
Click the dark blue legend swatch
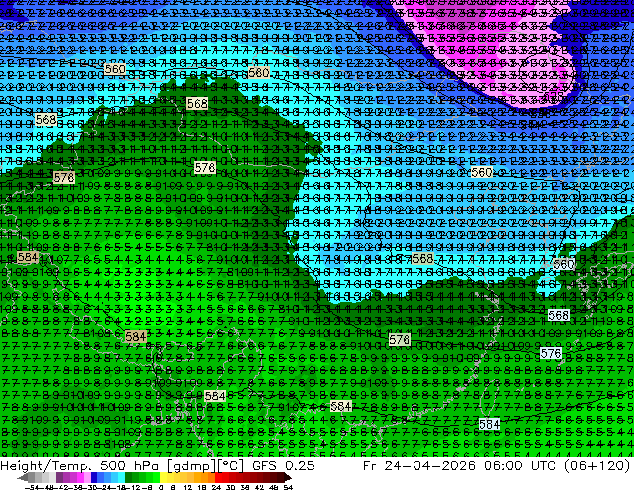(94, 477)
